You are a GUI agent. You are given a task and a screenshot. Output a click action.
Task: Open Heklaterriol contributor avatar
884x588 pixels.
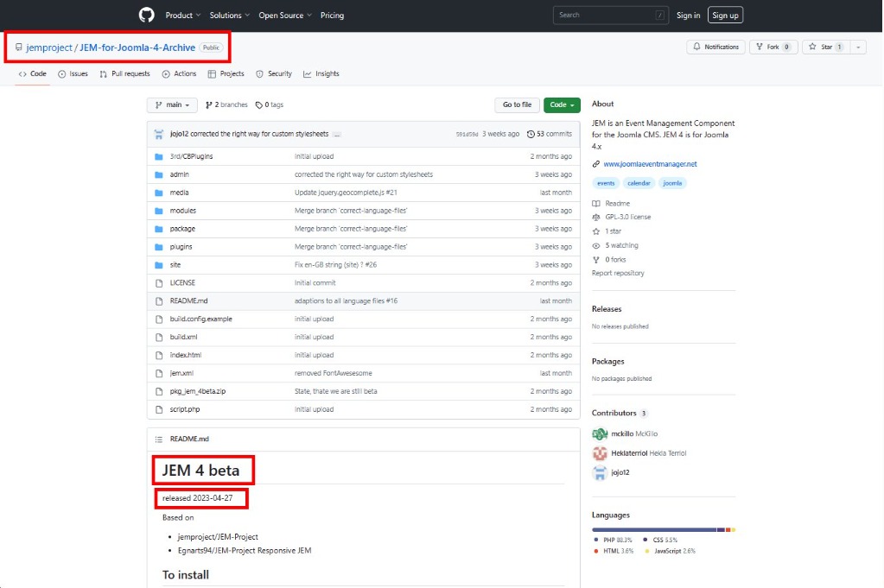[600, 452]
